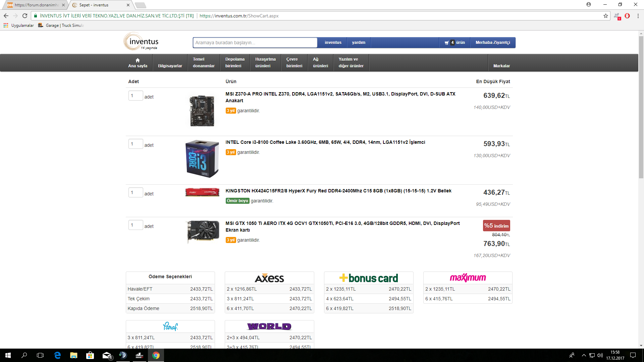Screen dimensions: 644x362
Task: Click quantity field for MSI GTX 1050 Ti
Action: (136, 225)
